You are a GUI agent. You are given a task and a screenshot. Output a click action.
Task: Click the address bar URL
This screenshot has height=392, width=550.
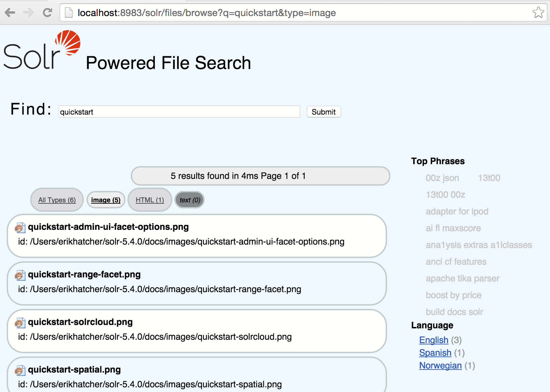tap(207, 13)
